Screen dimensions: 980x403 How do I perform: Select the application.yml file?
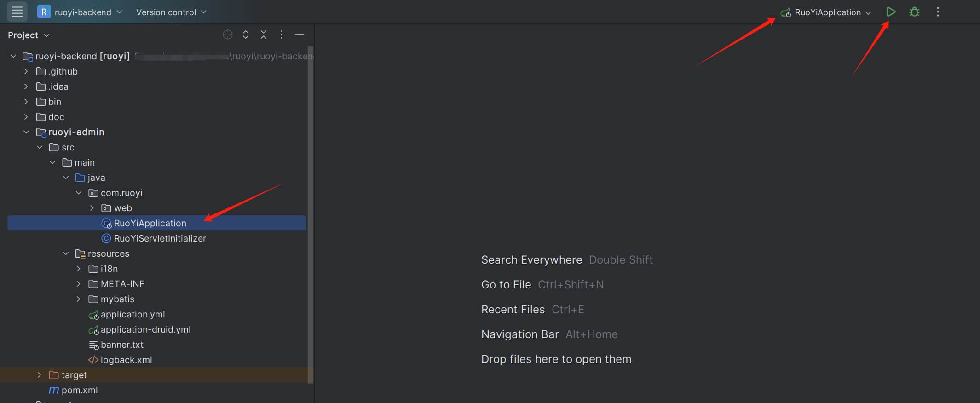133,314
